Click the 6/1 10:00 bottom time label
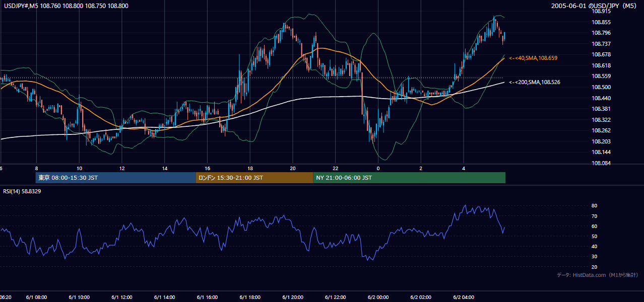644x302 pixels. [x=79, y=297]
